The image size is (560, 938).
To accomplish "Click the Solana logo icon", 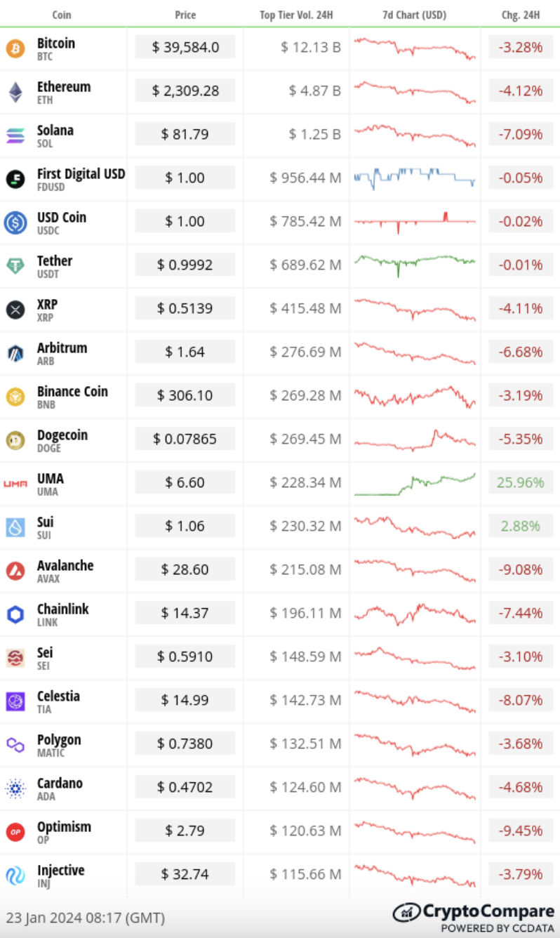I will click(15, 136).
